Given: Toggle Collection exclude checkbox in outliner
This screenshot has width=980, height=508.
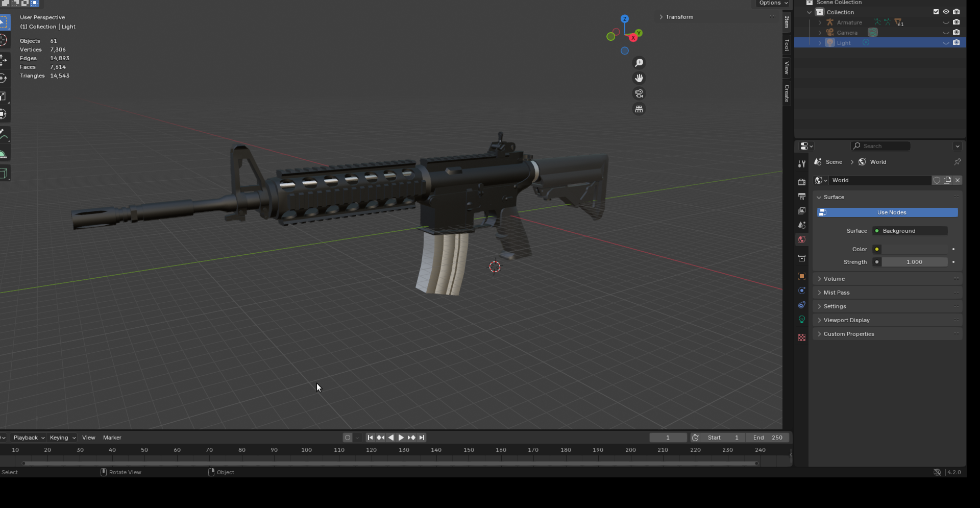Looking at the screenshot, I should pos(936,12).
